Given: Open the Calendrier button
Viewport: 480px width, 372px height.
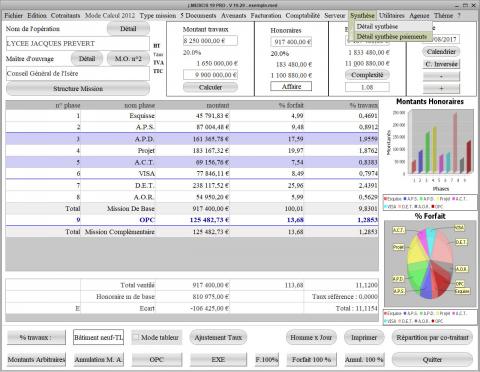Looking at the screenshot, I should [x=441, y=52].
